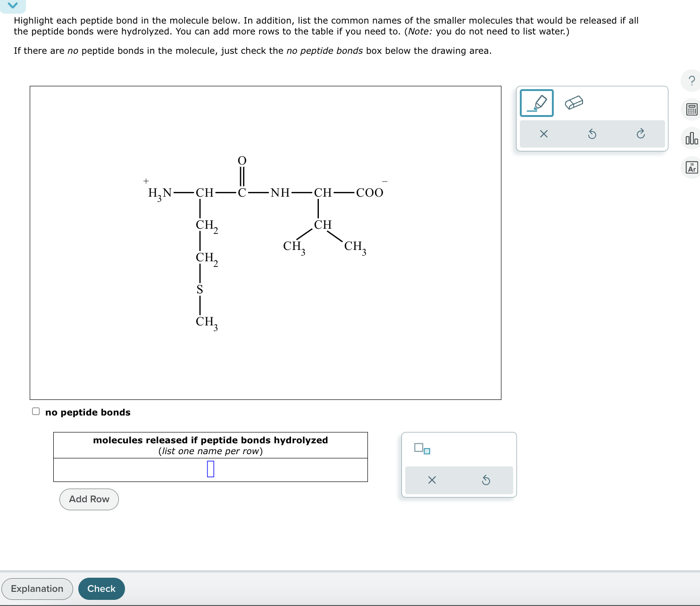Open the Explanation panel
This screenshot has height=606, width=700.
coord(37,589)
